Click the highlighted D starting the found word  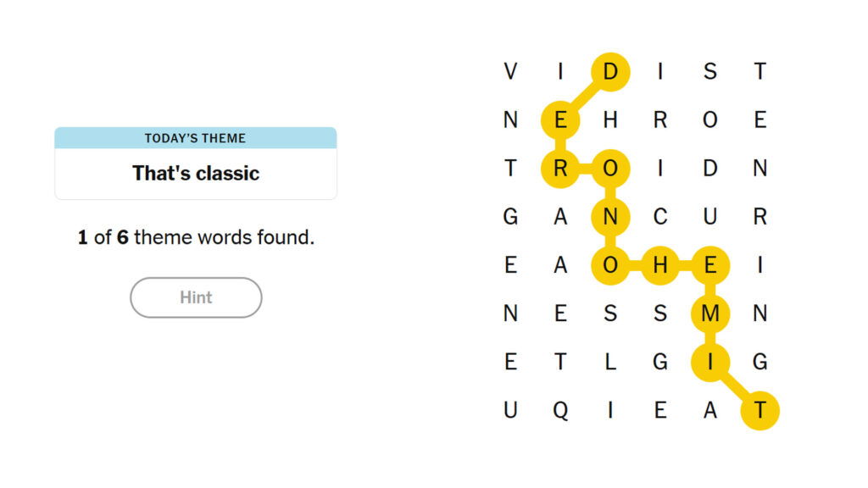[612, 70]
